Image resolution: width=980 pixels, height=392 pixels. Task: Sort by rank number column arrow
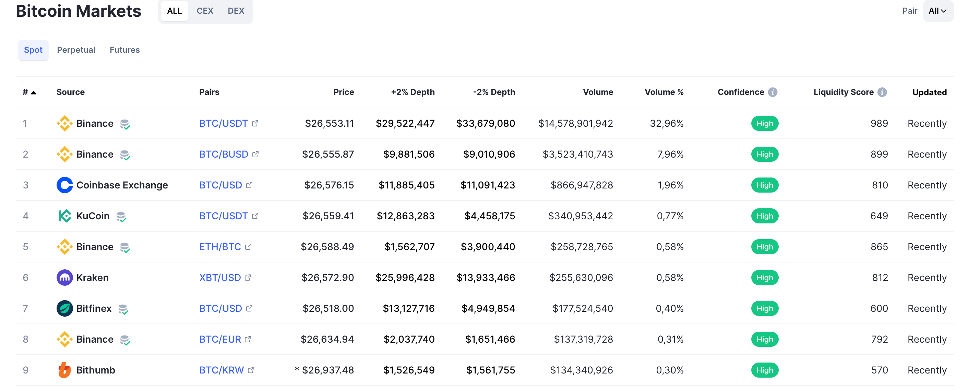coord(34,93)
